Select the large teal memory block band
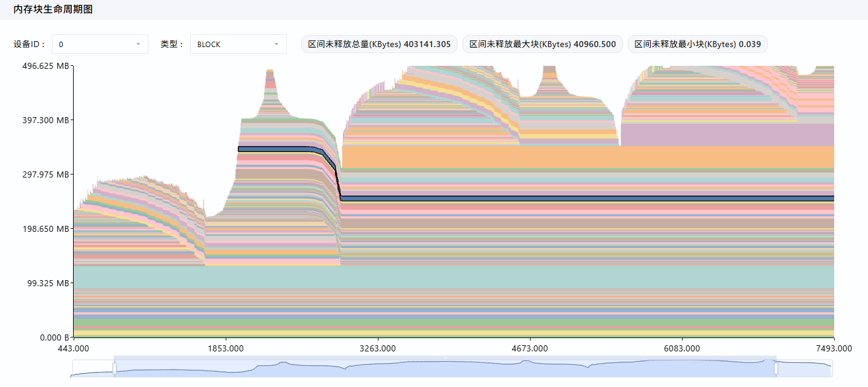 click(x=453, y=277)
